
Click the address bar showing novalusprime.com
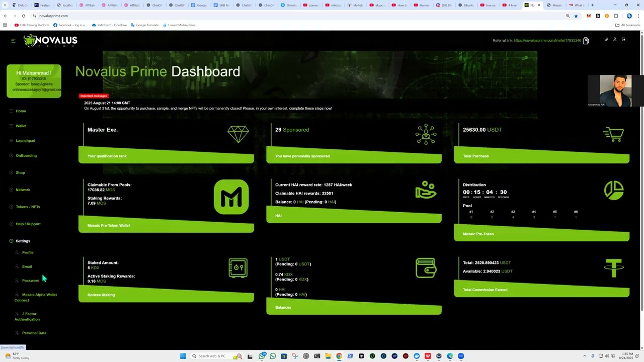(x=297, y=16)
